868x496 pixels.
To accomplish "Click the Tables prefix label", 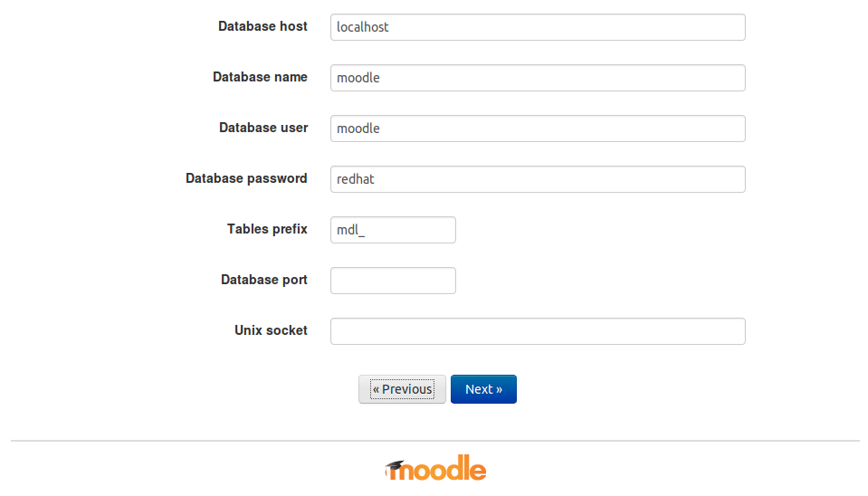I will pos(267,229).
